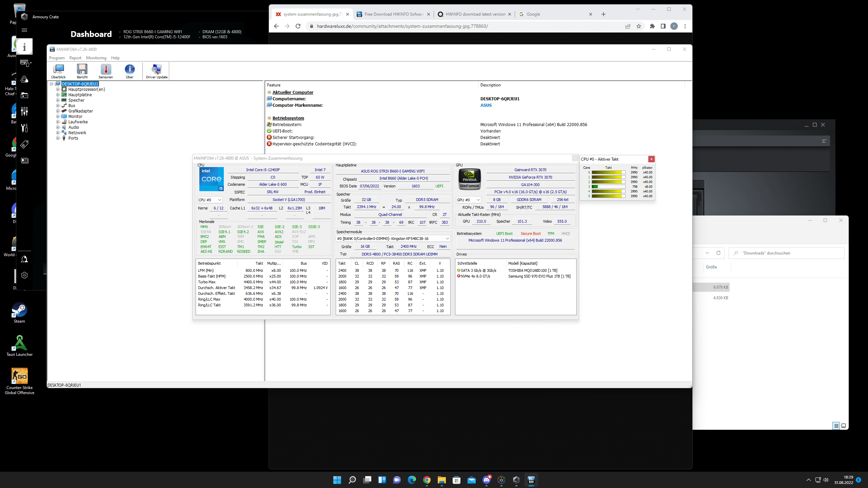Open Game Library gamepad folder icon

pyautogui.click(x=24, y=95)
